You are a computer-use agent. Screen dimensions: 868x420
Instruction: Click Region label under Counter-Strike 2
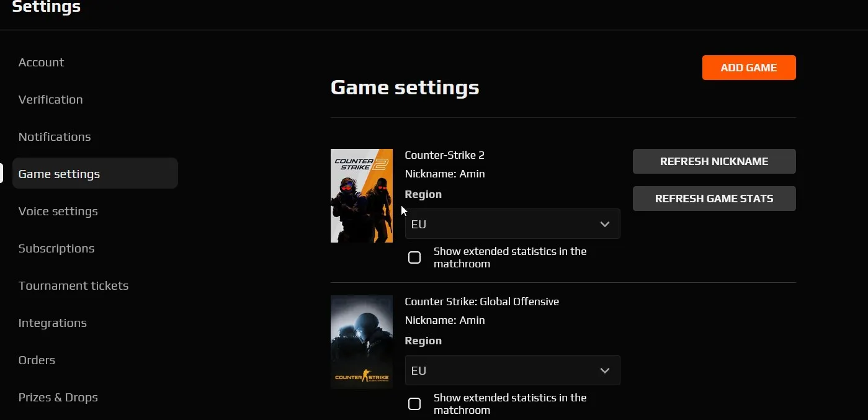tap(423, 194)
